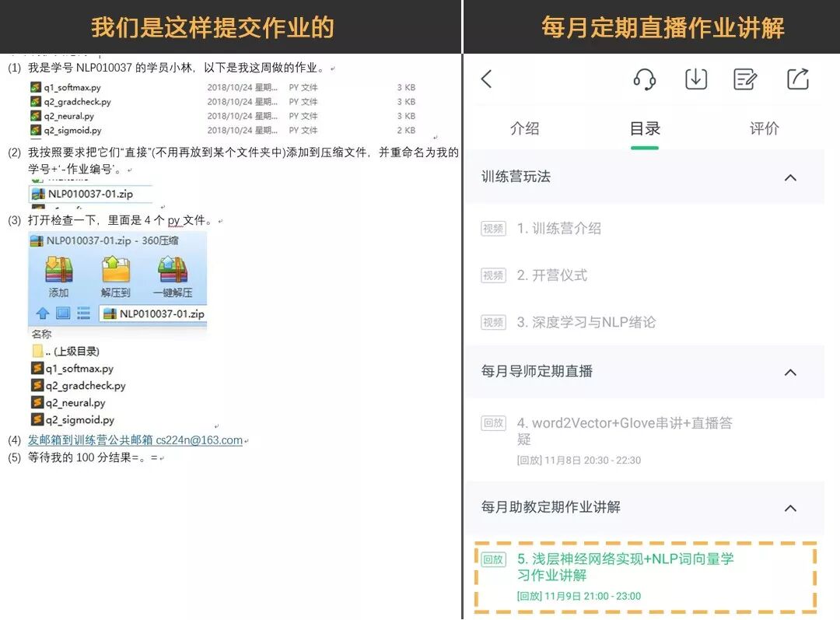The image size is (840, 620).
Task: Select q2_sigmoid.py dated 2018/10/24
Action: click(x=223, y=130)
